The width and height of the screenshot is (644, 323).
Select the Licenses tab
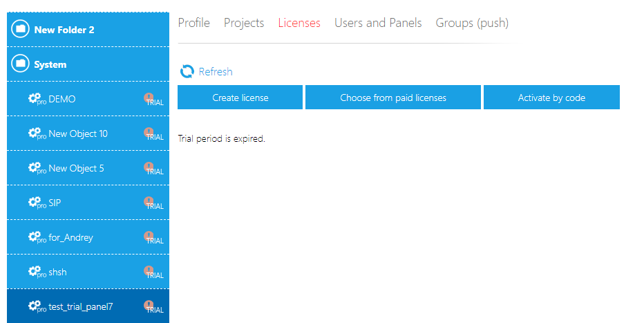[299, 23]
